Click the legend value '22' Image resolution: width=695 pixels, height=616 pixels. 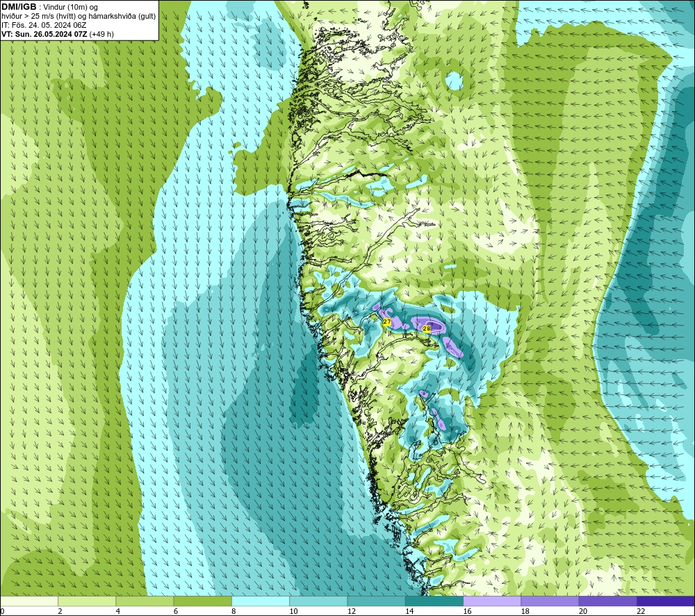(641, 611)
